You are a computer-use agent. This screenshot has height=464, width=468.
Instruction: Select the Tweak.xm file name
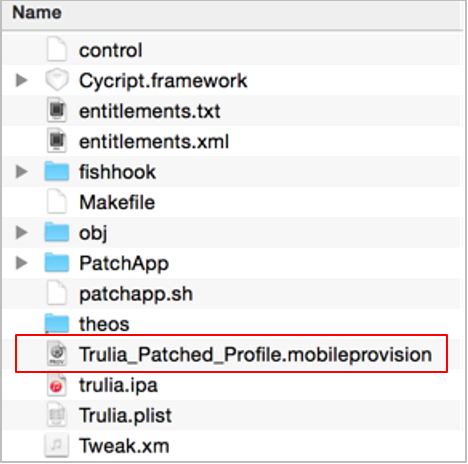pyautogui.click(x=124, y=446)
